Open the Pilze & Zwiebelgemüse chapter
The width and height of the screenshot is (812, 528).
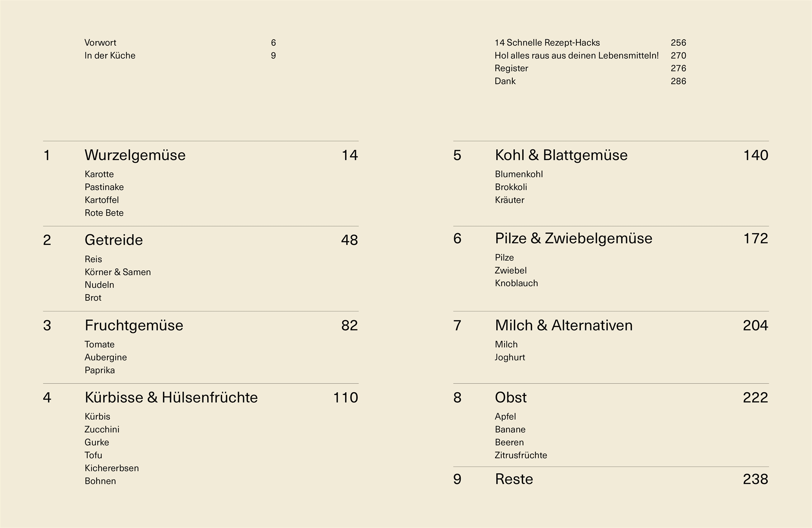pyautogui.click(x=573, y=238)
